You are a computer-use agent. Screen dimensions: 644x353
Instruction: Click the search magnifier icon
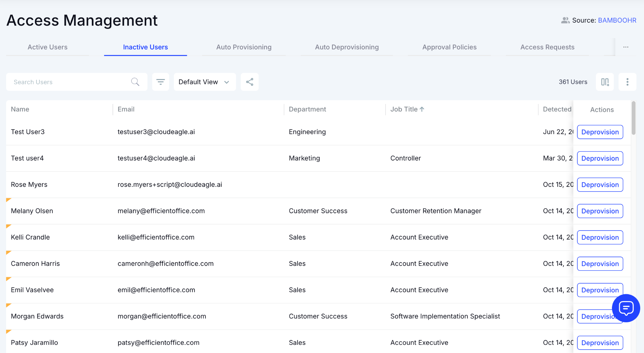(x=135, y=82)
